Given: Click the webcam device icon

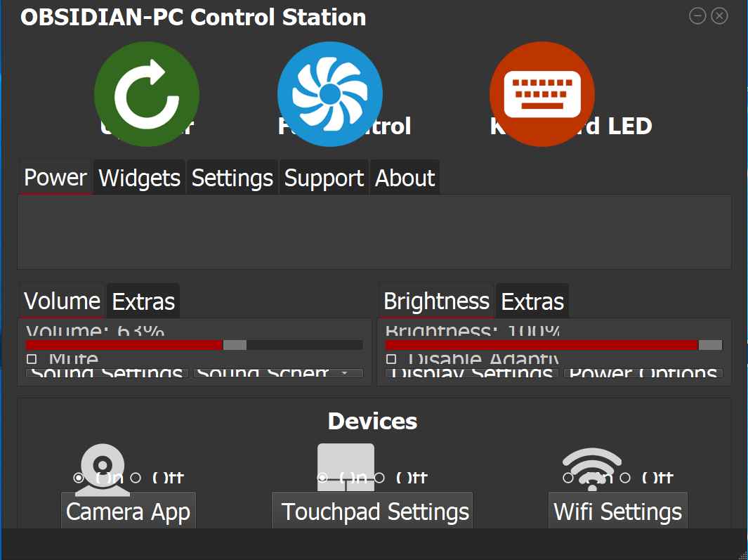Looking at the screenshot, I should 103,469.
